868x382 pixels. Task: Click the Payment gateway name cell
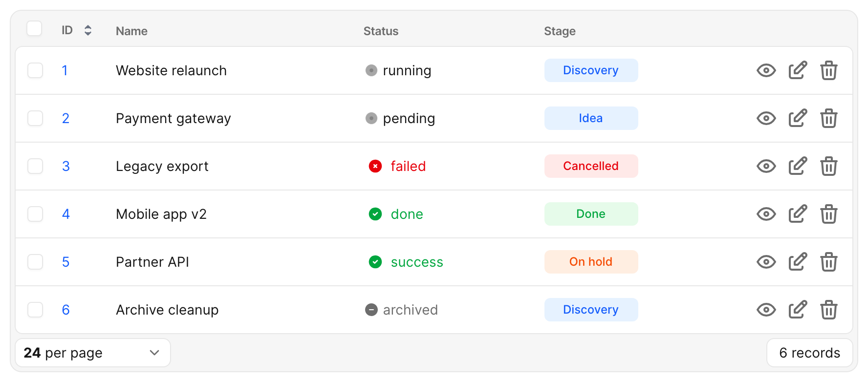coord(173,118)
